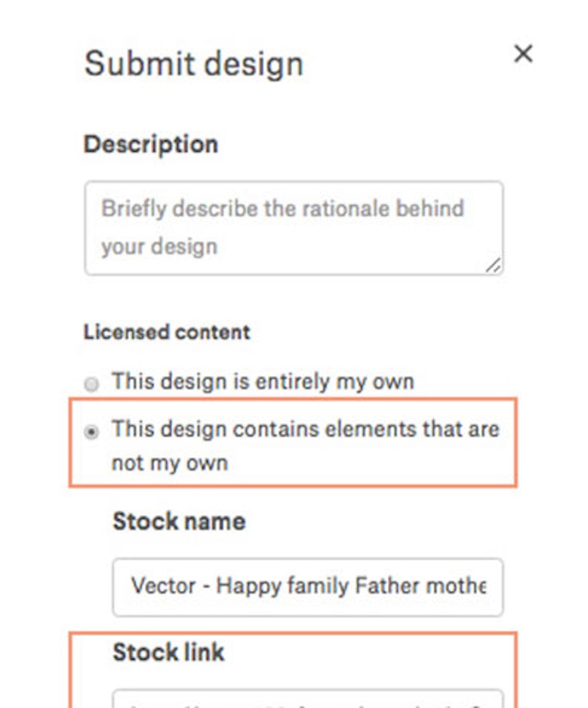Click the 'This design is entirely my own' label
The width and height of the screenshot is (588, 708).
point(263,381)
